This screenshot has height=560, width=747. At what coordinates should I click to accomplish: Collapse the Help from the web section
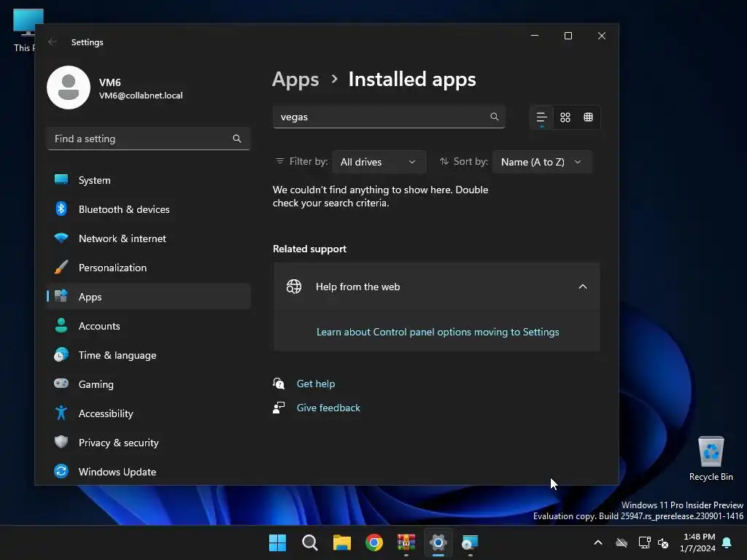click(x=583, y=287)
